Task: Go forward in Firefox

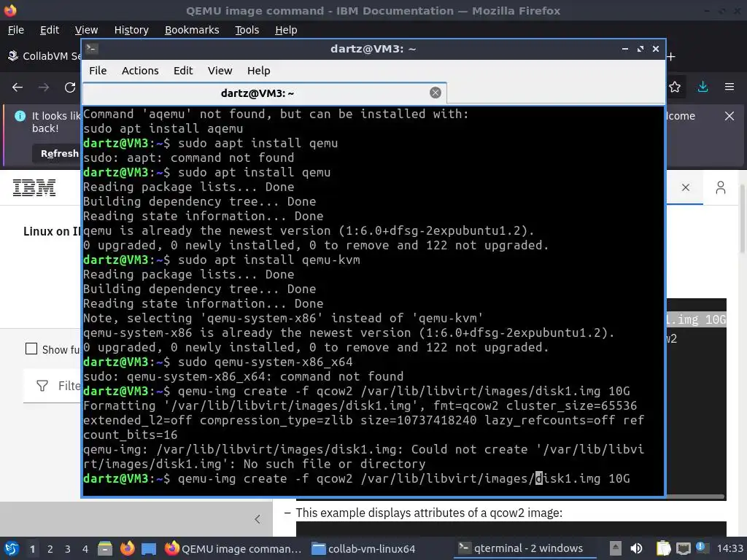Action: tap(44, 87)
